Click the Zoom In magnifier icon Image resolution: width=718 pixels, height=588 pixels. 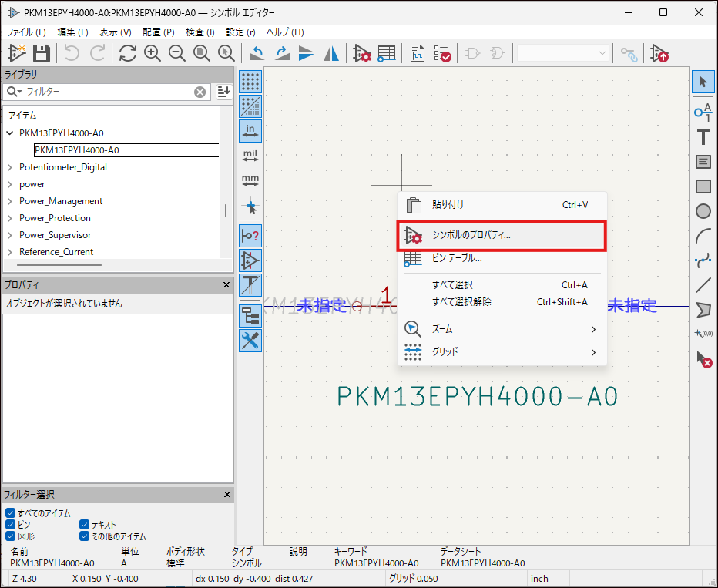pyautogui.click(x=153, y=53)
